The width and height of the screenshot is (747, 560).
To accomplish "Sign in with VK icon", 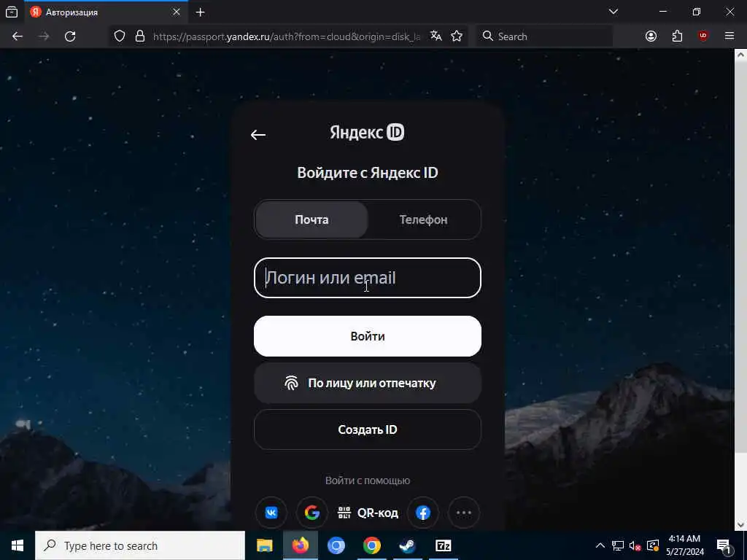I will click(x=271, y=513).
